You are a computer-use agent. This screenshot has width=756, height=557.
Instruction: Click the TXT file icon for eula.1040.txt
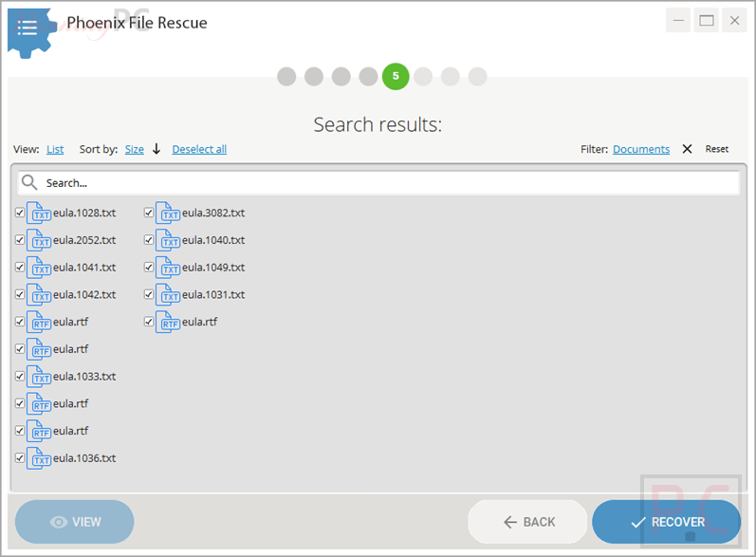168,240
